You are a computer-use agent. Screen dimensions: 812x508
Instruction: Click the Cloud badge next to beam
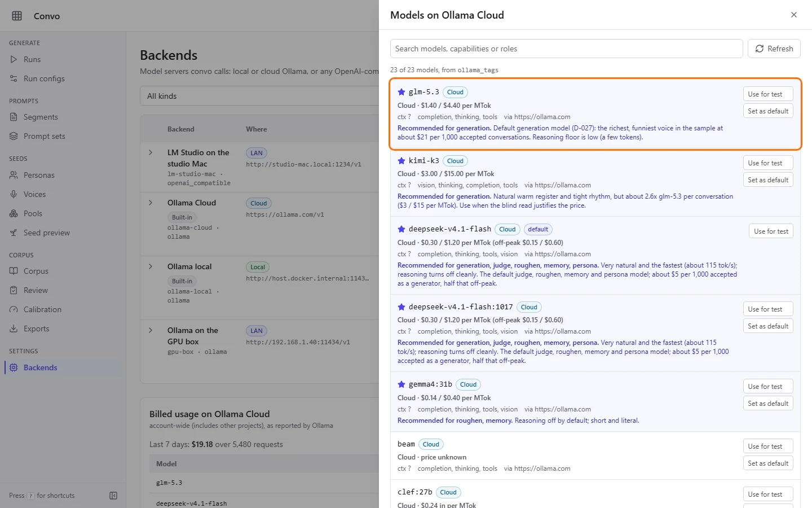pyautogui.click(x=431, y=444)
